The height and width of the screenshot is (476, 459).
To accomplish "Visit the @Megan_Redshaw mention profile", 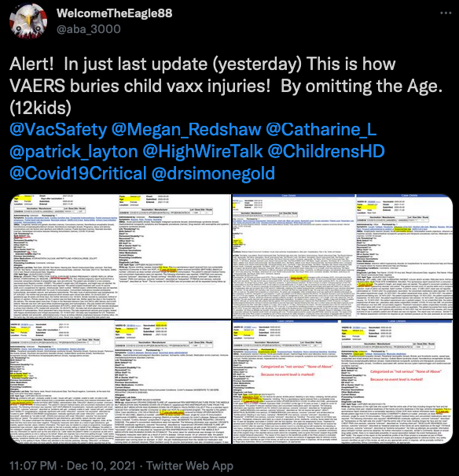I will pyautogui.click(x=186, y=130).
